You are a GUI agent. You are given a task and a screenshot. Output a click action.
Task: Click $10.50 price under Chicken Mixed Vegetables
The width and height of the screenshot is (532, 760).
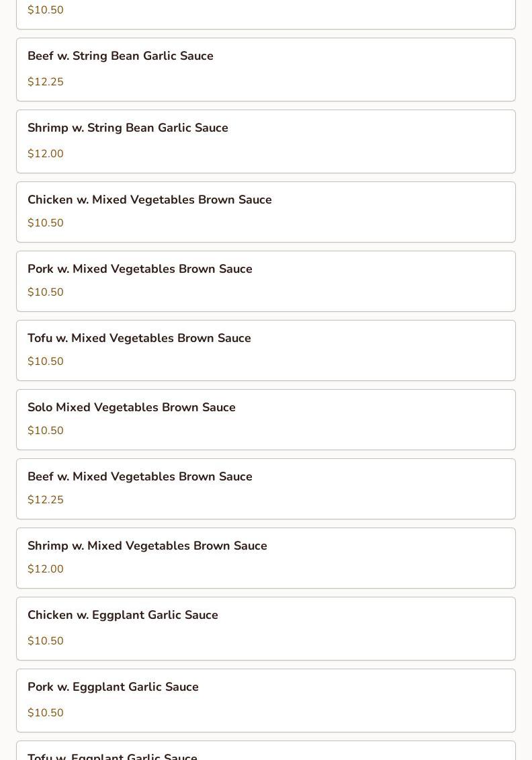click(x=46, y=223)
